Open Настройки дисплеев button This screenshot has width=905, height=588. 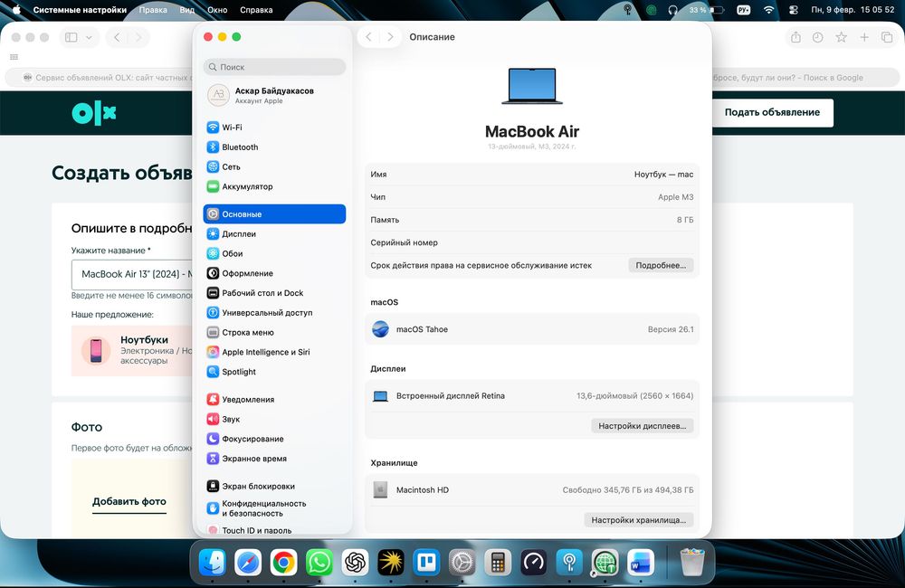click(642, 426)
